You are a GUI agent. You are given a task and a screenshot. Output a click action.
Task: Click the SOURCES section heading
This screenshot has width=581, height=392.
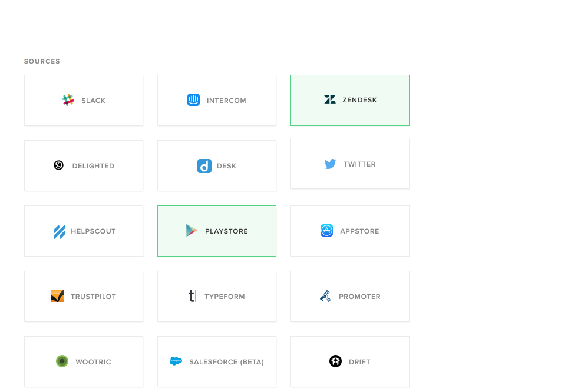pos(42,61)
